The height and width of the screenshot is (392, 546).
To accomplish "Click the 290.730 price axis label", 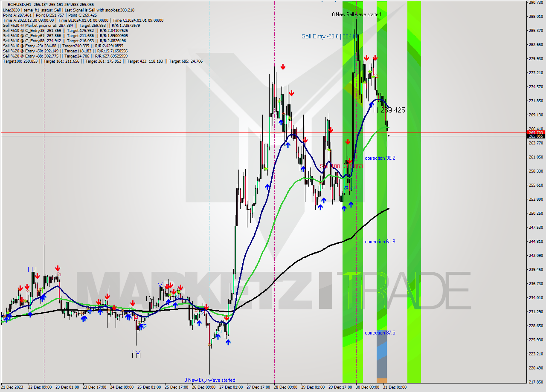I will click(x=536, y=3).
